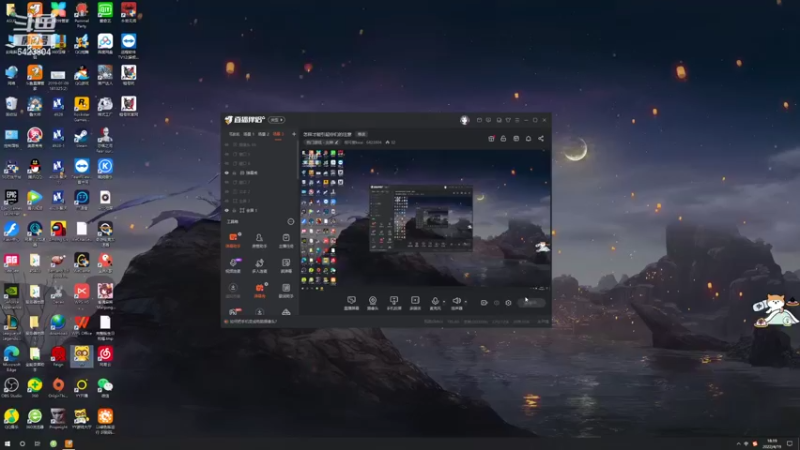Share the stream with the share icon

541,139
